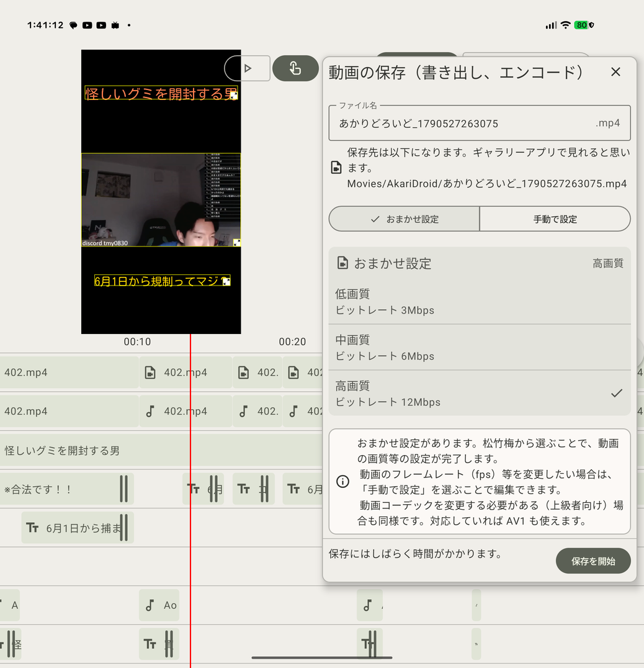
Task: Click the info icon in the hint box
Action: [342, 481]
